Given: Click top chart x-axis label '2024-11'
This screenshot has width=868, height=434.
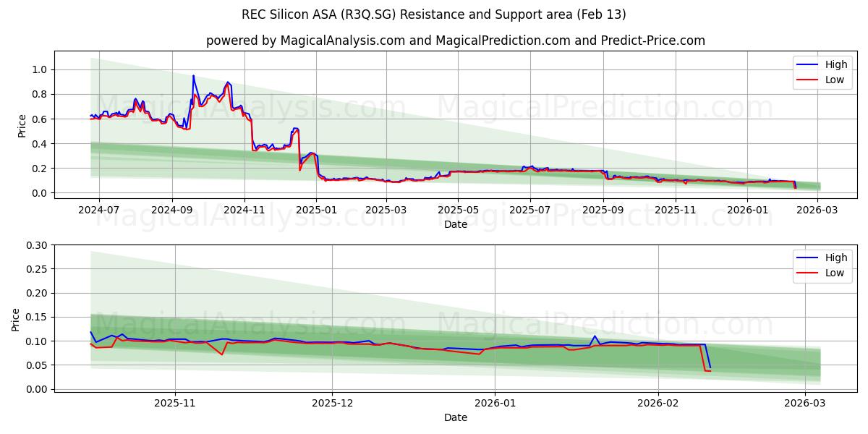Looking at the screenshot, I should 244,210.
